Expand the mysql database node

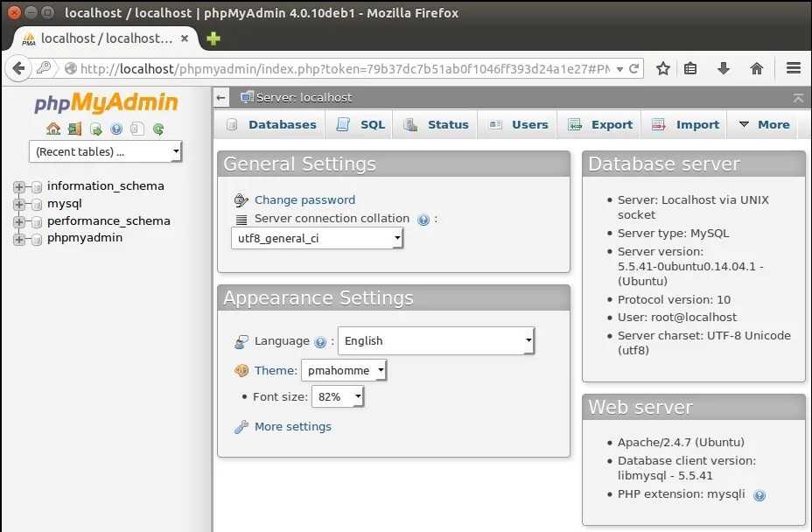coord(19,204)
